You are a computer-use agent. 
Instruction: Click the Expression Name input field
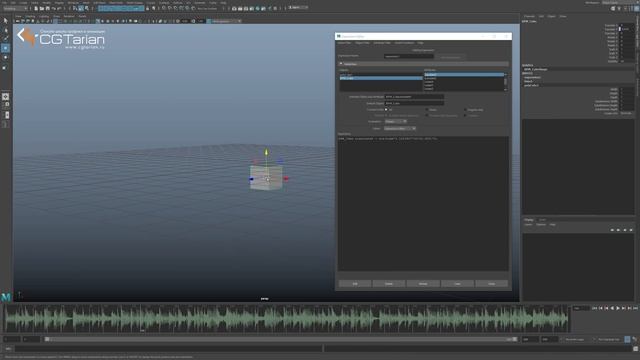(409, 56)
